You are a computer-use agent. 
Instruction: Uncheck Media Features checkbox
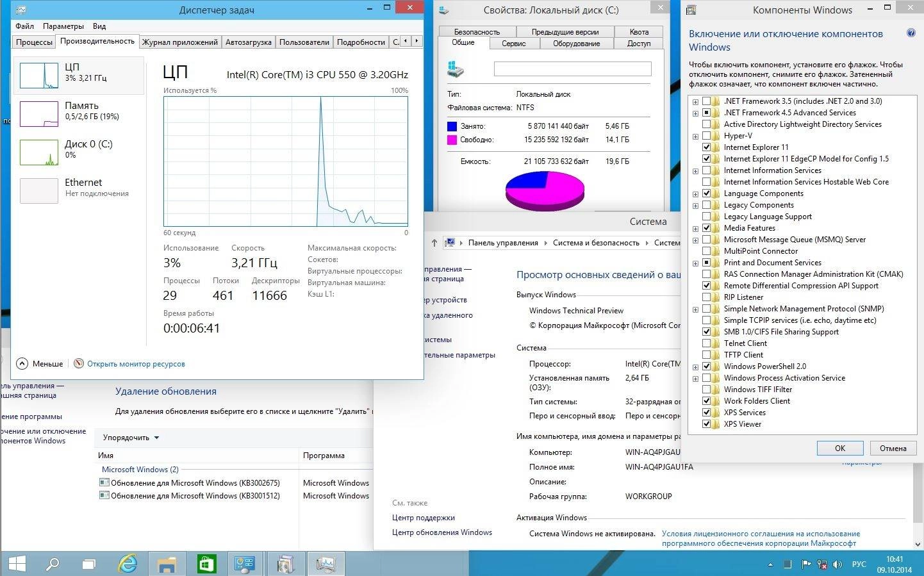pyautogui.click(x=706, y=228)
